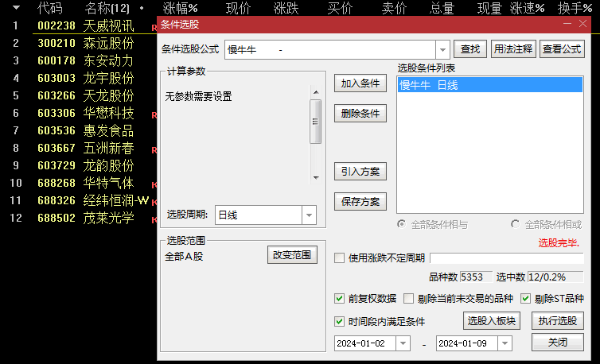
Task: Click 删除条件 button
Action: (x=360, y=114)
